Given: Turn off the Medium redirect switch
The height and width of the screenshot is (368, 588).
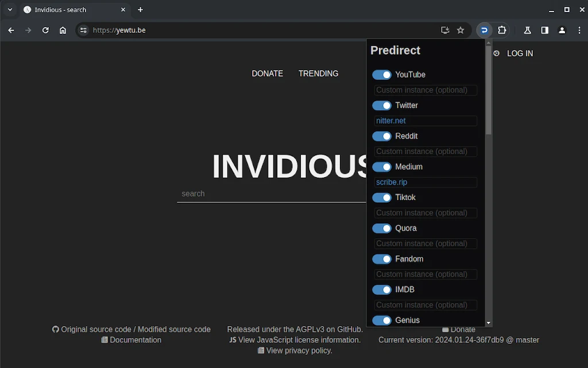Looking at the screenshot, I should 381,167.
